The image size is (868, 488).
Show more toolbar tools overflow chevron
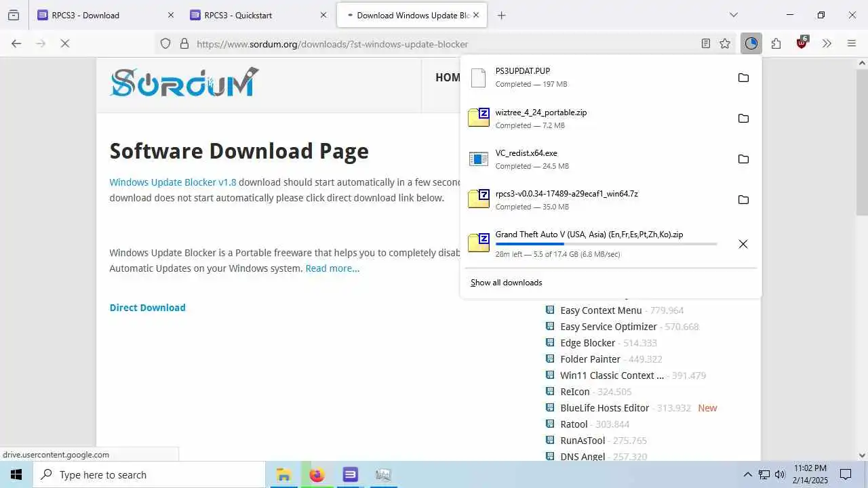pos(827,43)
